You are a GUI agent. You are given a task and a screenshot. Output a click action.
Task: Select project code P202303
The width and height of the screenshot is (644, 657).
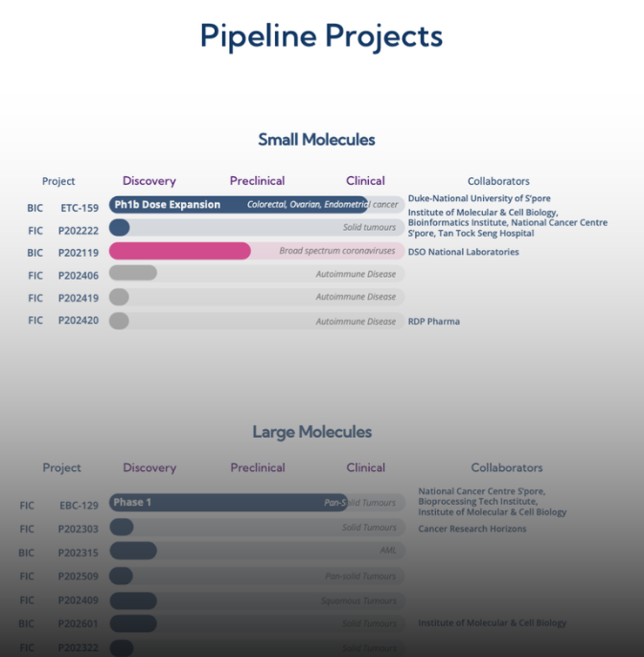click(x=80, y=529)
